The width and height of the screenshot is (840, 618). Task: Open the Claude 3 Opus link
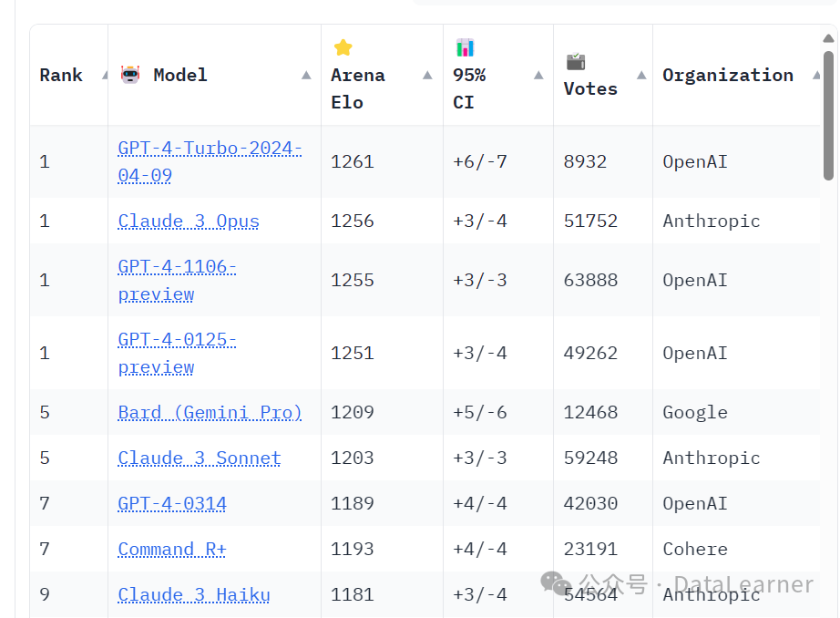point(189,221)
